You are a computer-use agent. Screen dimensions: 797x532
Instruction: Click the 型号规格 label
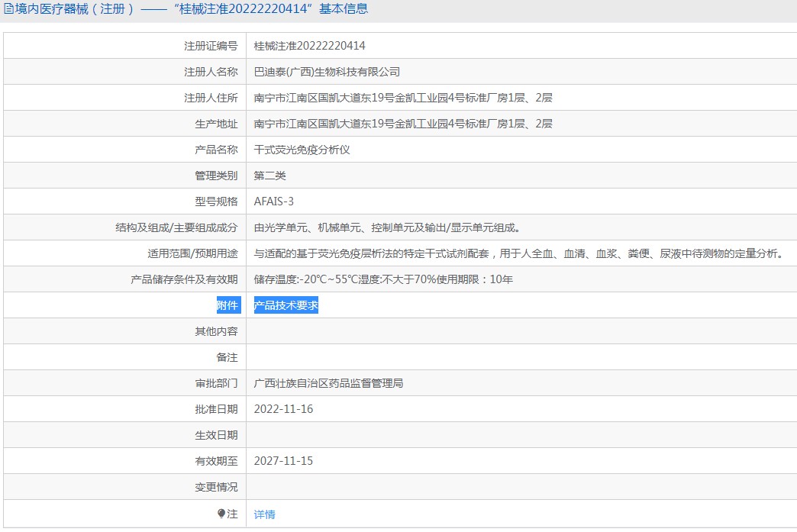217,202
